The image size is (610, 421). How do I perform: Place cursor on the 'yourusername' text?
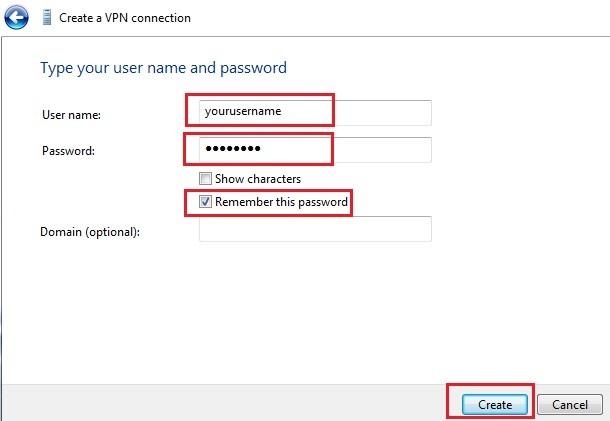tap(243, 111)
